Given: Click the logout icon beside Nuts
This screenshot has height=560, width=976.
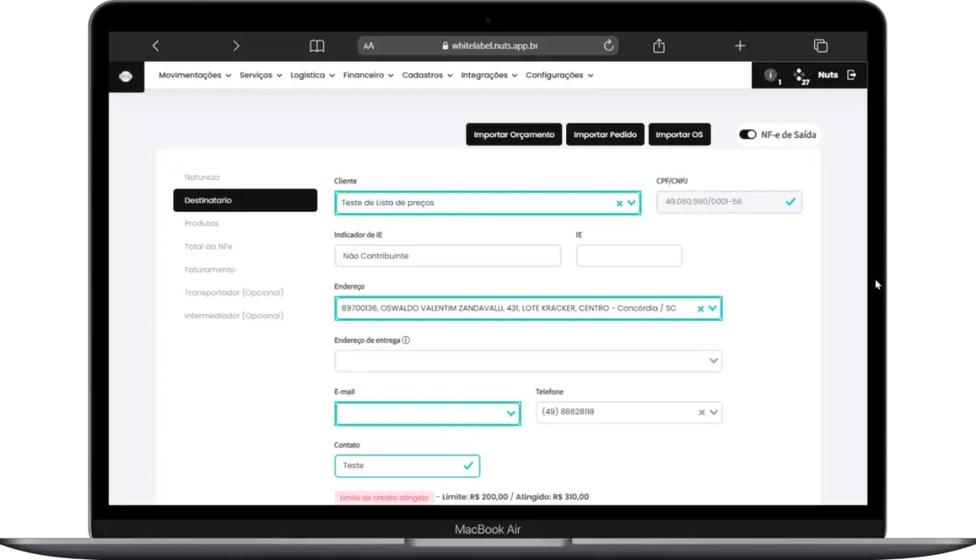Looking at the screenshot, I should (x=851, y=74).
